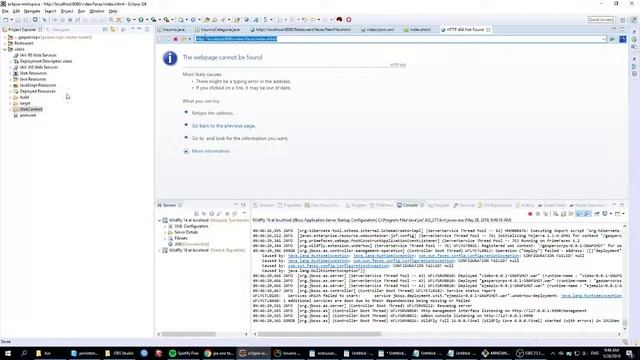Select pom.xml in the video project
Viewport: 640px width, 360px height.
tap(28, 116)
